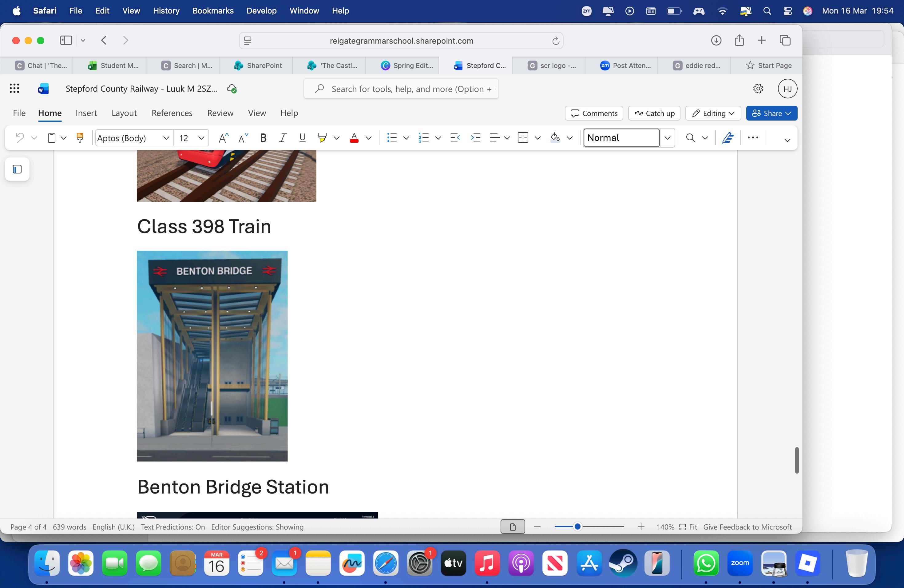Toggle Editor Suggestions in the status bar

pyautogui.click(x=257, y=527)
